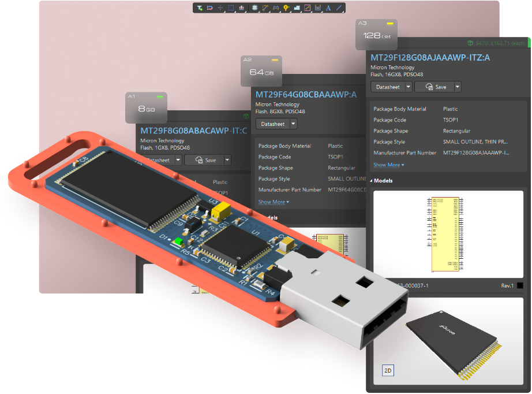Screen dimensions: 532x394
Task: Click 'Plastic' value in 64GB panel
Action: (335, 146)
